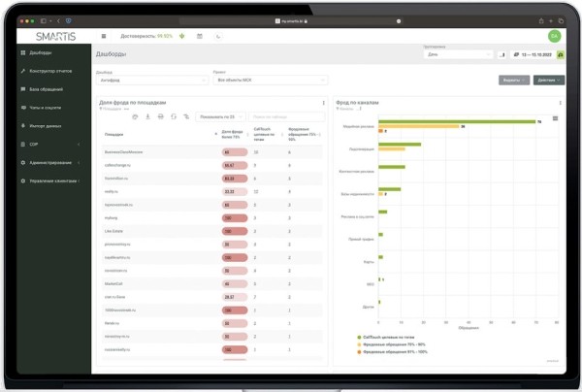Click the refresh icon in table toolbar
Screen dimensions: 582x392
pos(173,115)
